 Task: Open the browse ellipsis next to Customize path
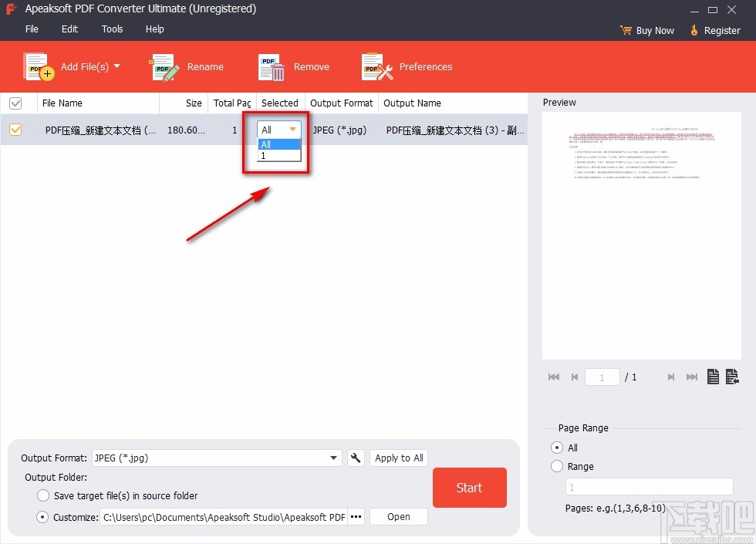(356, 516)
